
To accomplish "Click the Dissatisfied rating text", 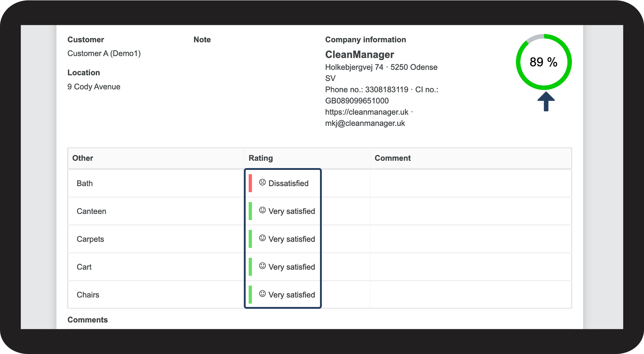I will point(288,183).
